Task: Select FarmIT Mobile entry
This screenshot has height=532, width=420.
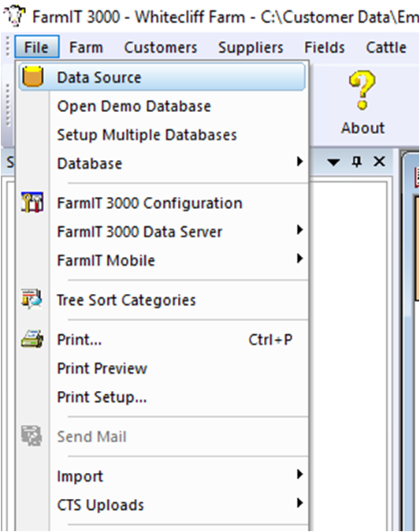Action: tap(162, 260)
